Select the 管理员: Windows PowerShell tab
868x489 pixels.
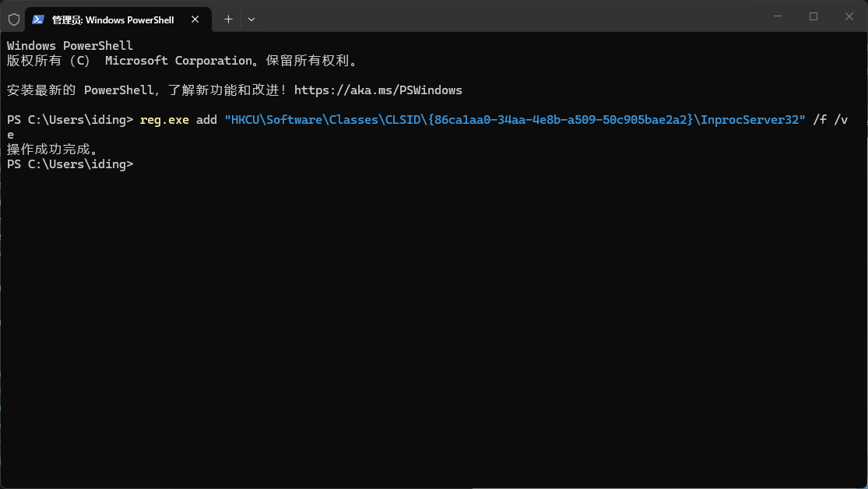tap(113, 19)
